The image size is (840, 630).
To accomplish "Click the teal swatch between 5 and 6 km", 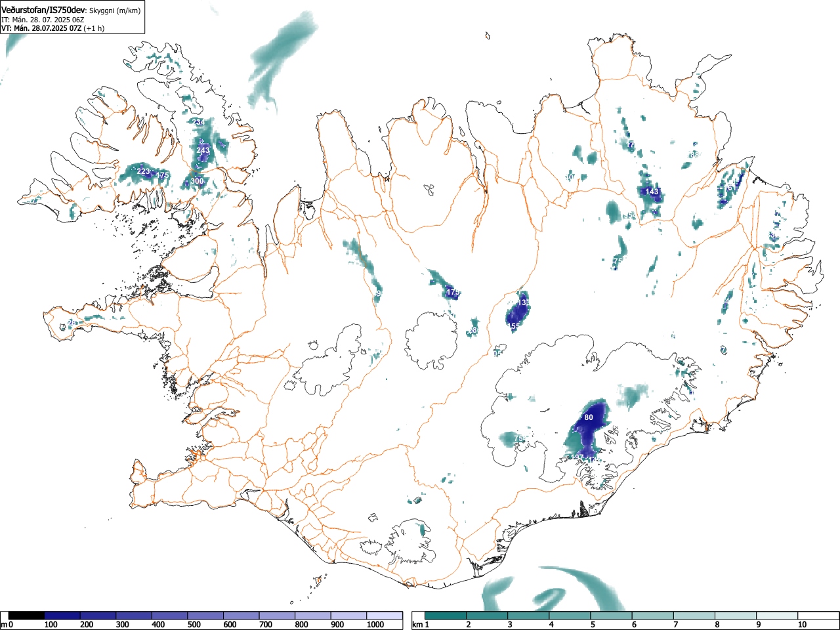I will click(611, 616).
